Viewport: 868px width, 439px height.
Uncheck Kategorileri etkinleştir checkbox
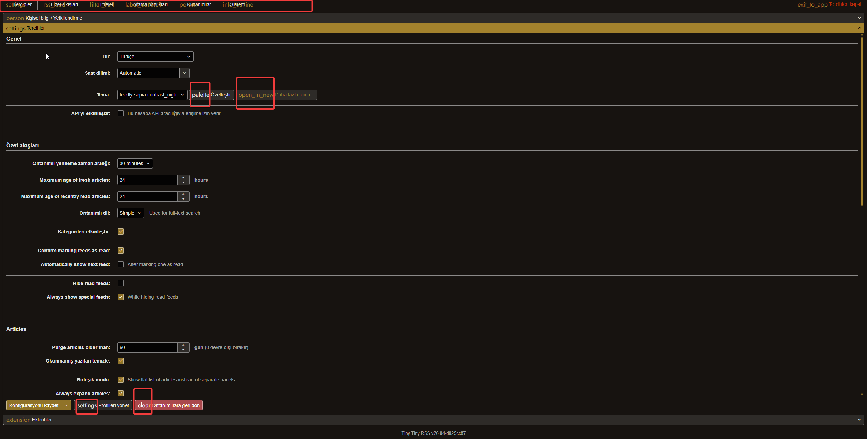pos(121,232)
